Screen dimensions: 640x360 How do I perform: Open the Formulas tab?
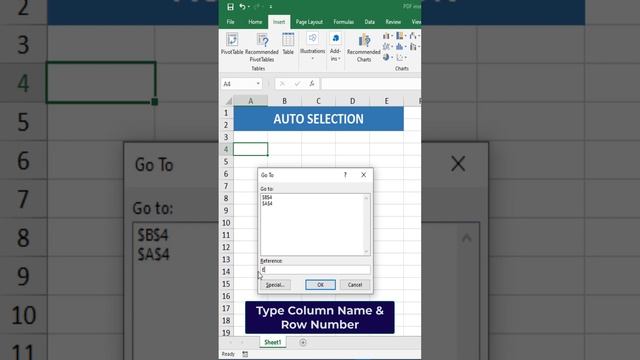pyautogui.click(x=344, y=22)
